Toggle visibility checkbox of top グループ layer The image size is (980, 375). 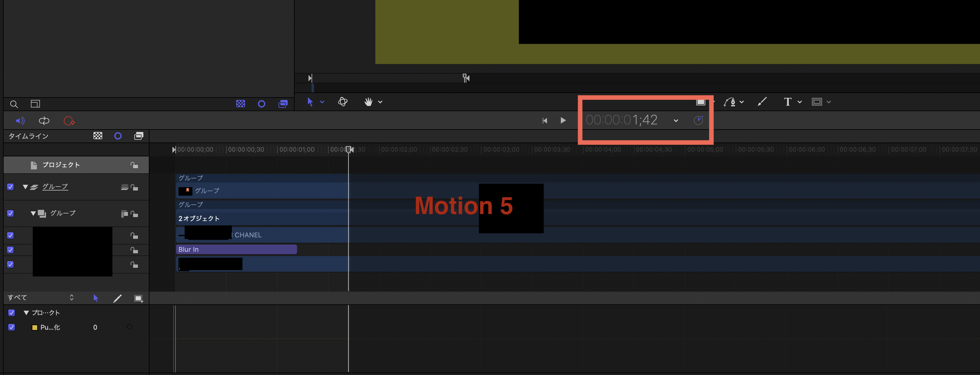point(10,187)
